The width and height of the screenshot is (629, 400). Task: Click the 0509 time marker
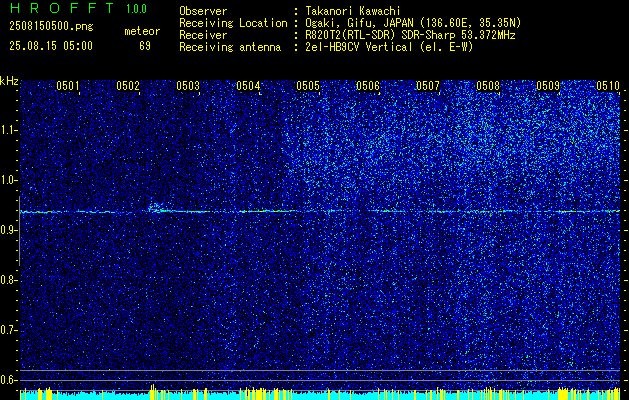pos(548,85)
